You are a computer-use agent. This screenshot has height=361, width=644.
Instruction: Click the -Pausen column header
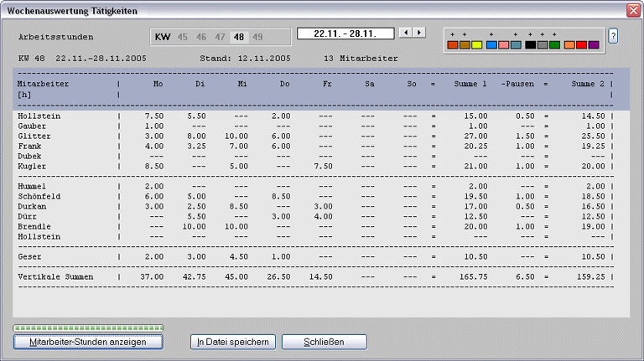(517, 84)
